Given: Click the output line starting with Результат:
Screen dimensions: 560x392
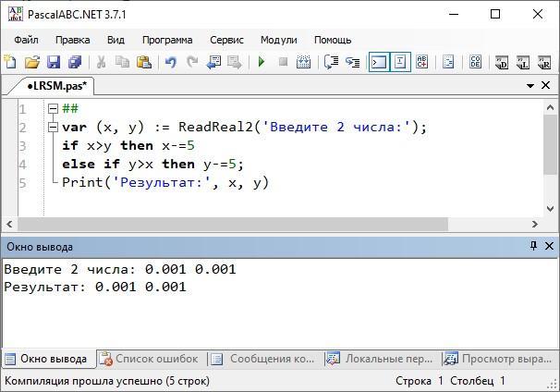Looking at the screenshot, I should [95, 287].
